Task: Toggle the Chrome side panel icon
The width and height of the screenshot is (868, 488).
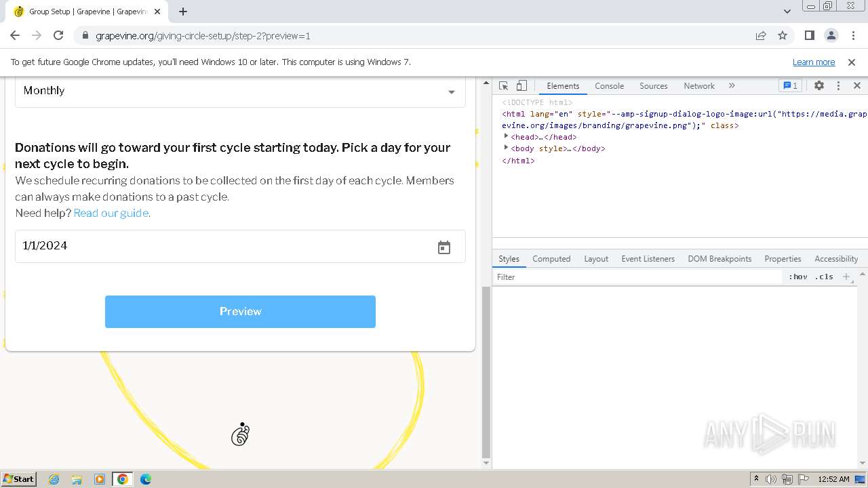Action: [x=810, y=36]
